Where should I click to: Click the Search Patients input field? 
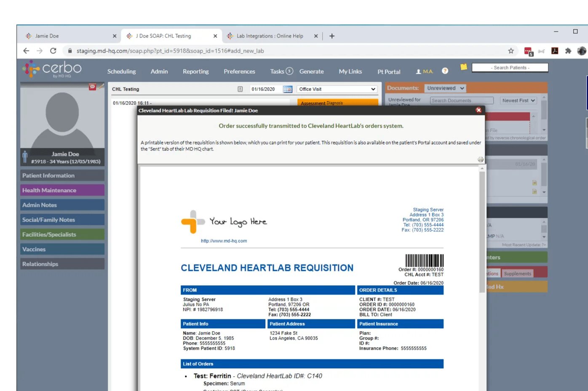[510, 68]
